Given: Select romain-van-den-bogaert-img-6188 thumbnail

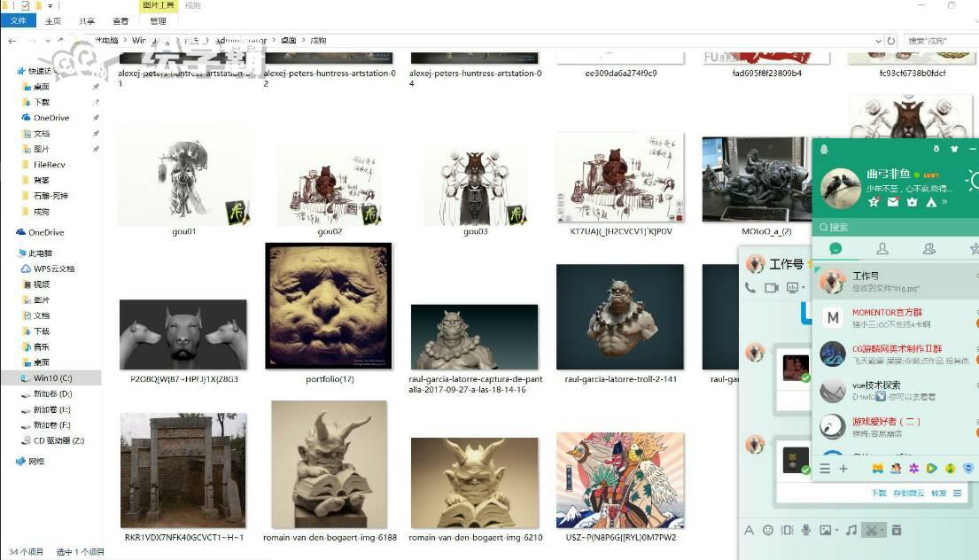Looking at the screenshot, I should 329,464.
